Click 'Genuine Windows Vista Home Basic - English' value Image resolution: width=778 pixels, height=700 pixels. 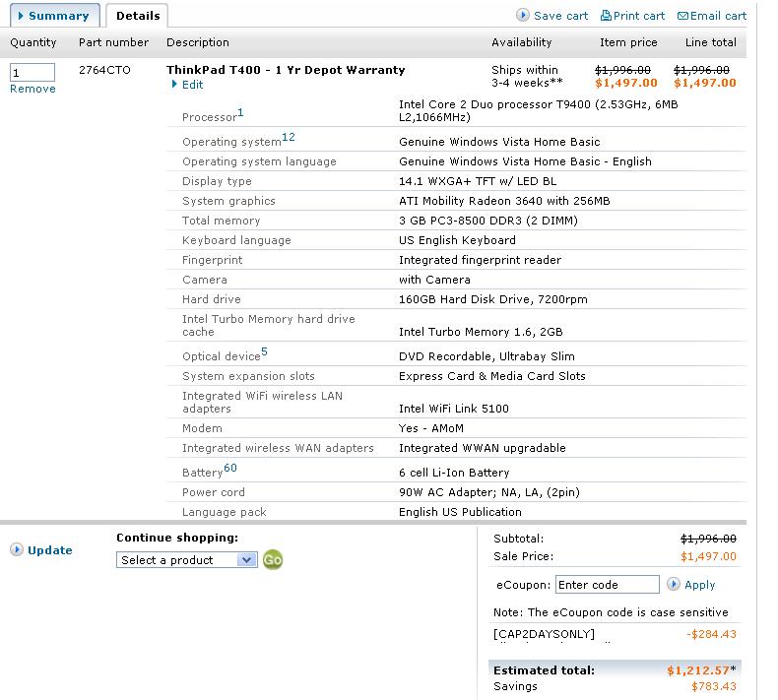tap(525, 161)
